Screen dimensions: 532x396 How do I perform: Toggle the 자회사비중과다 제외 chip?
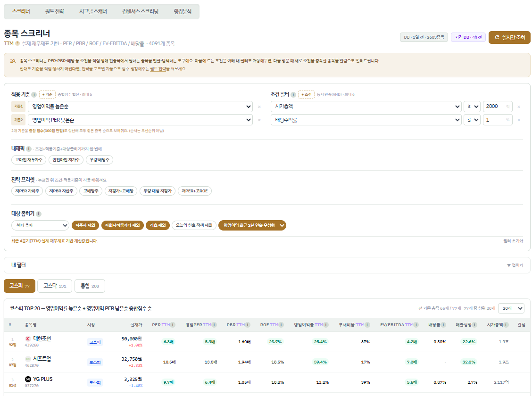[x=122, y=225]
